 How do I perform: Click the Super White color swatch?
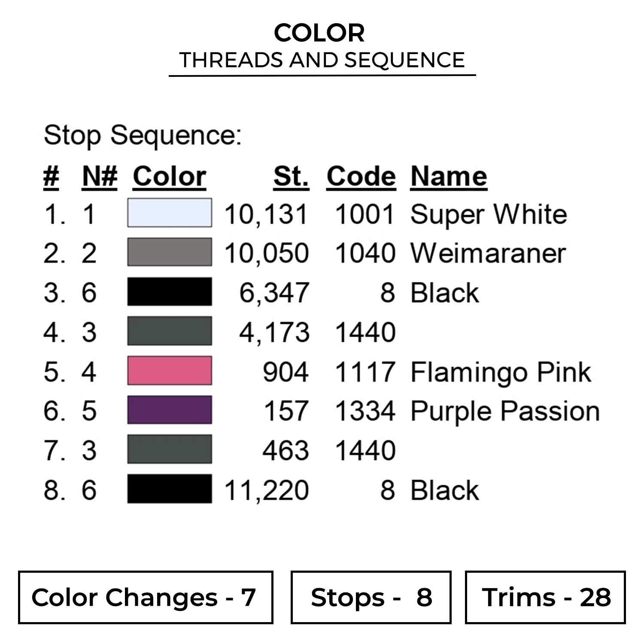[170, 213]
